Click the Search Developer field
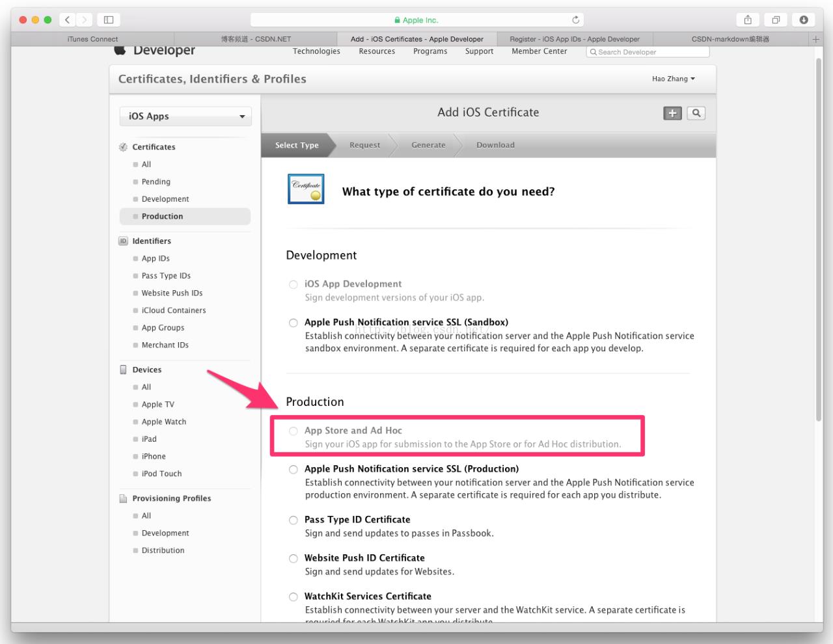Screen dimensions: 833x644 coord(648,52)
